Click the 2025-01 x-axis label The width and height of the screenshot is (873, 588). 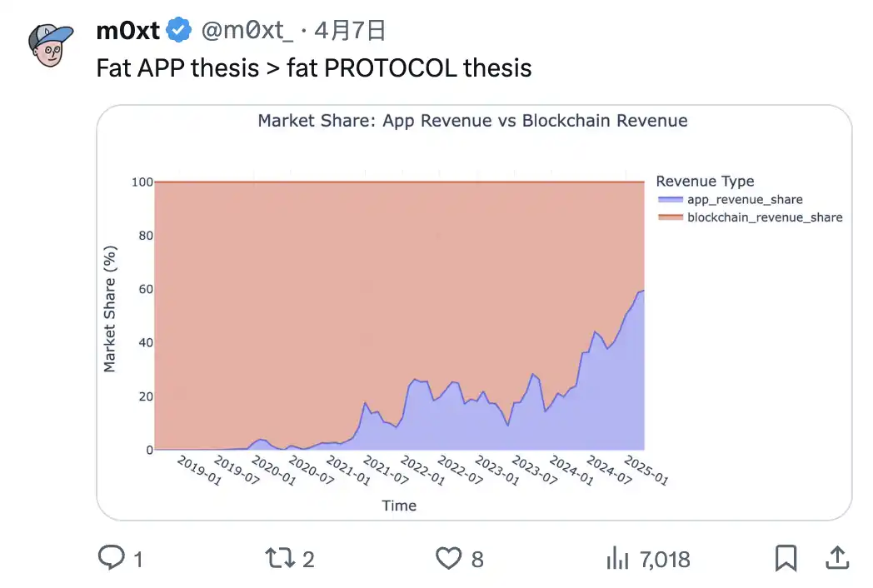click(x=646, y=471)
